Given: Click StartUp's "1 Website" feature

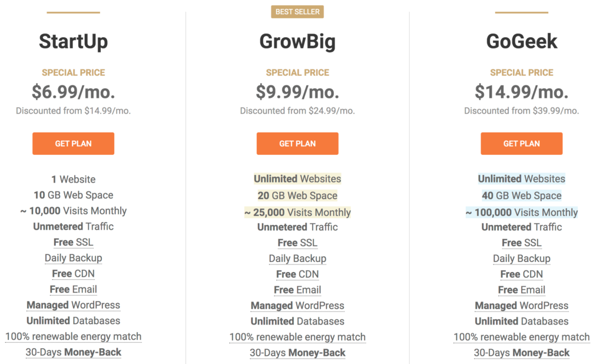Looking at the screenshot, I should [x=73, y=179].
